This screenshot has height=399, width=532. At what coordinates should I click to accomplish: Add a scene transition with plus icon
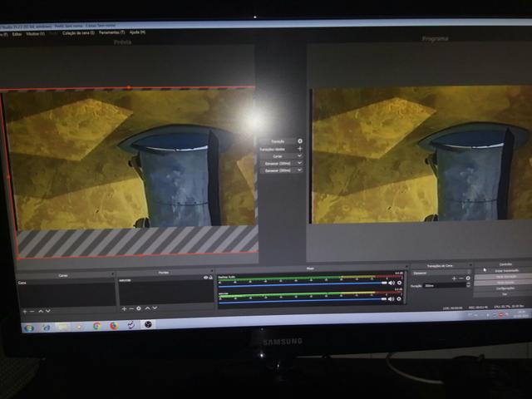[454, 278]
